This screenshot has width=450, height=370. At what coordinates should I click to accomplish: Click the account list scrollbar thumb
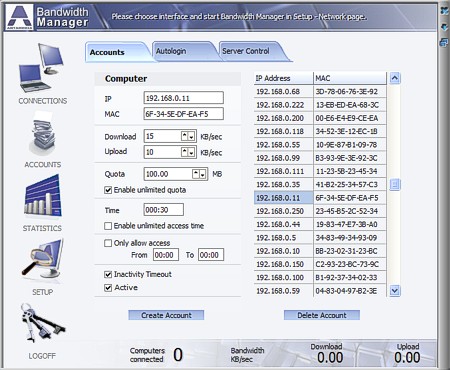tap(395, 184)
